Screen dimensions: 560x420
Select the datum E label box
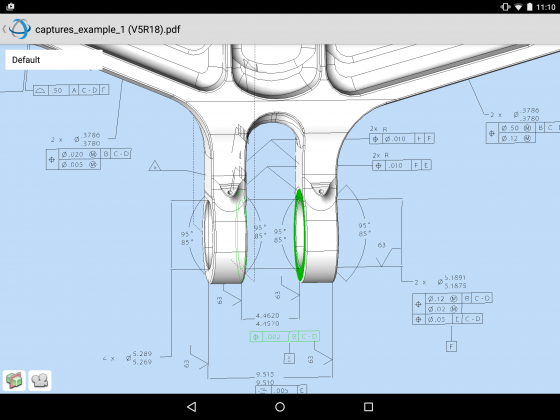coord(289,359)
